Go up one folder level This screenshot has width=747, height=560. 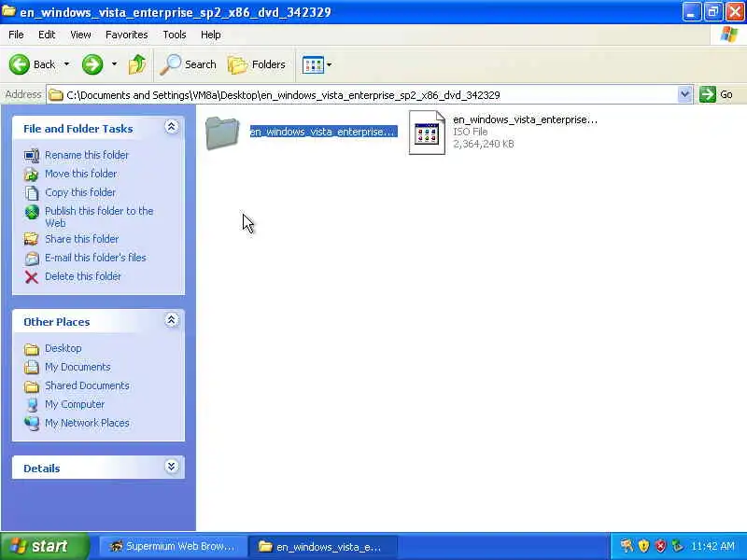coord(137,64)
